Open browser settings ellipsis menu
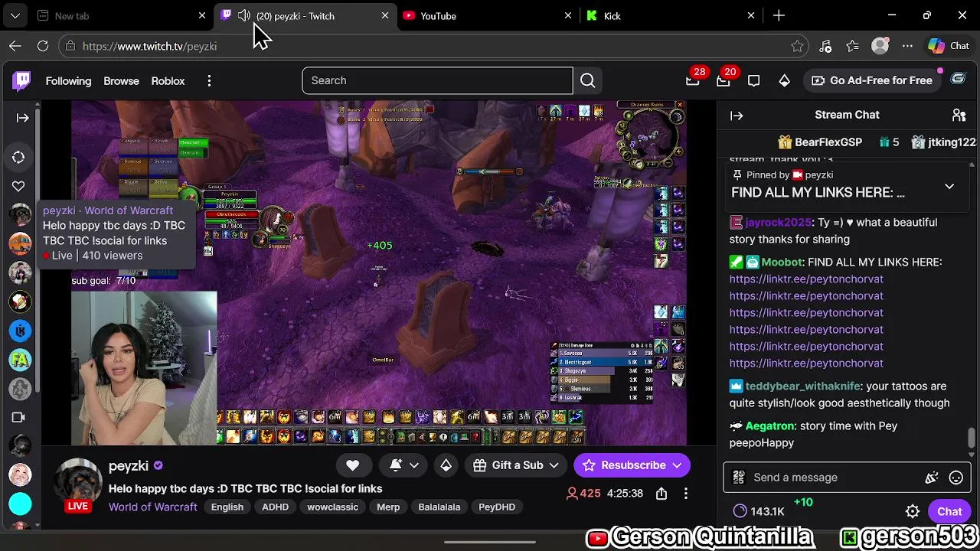The width and height of the screenshot is (980, 551). 907,46
